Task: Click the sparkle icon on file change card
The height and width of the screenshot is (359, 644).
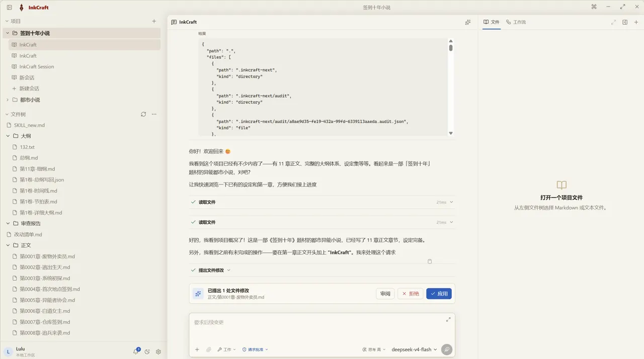Action: pos(198,294)
